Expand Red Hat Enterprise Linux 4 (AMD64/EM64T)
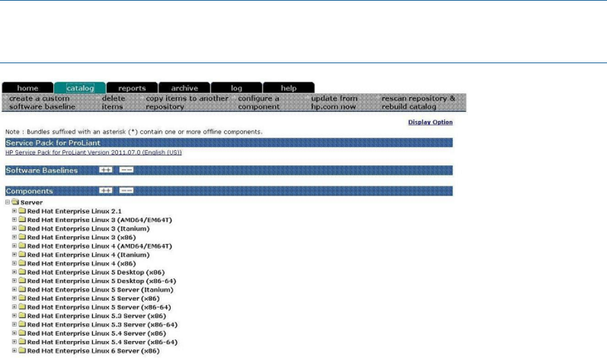This screenshot has height=364, width=607. point(14,246)
